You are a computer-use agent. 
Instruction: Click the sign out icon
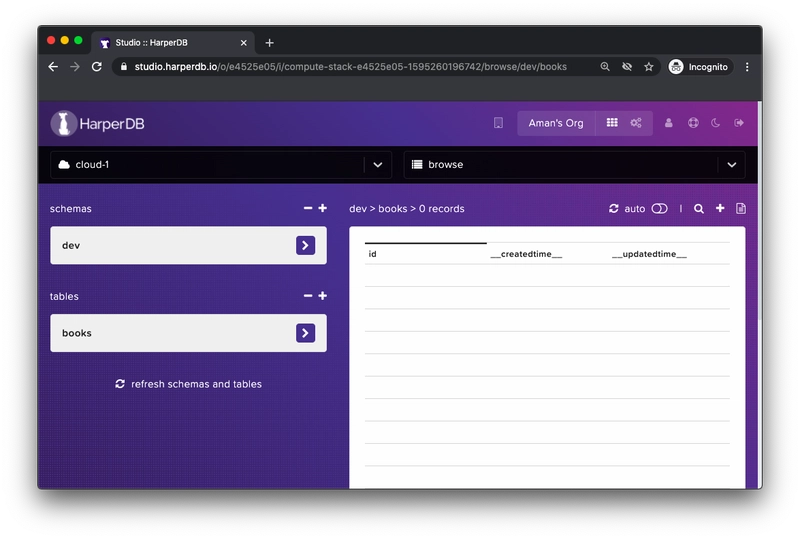click(739, 123)
